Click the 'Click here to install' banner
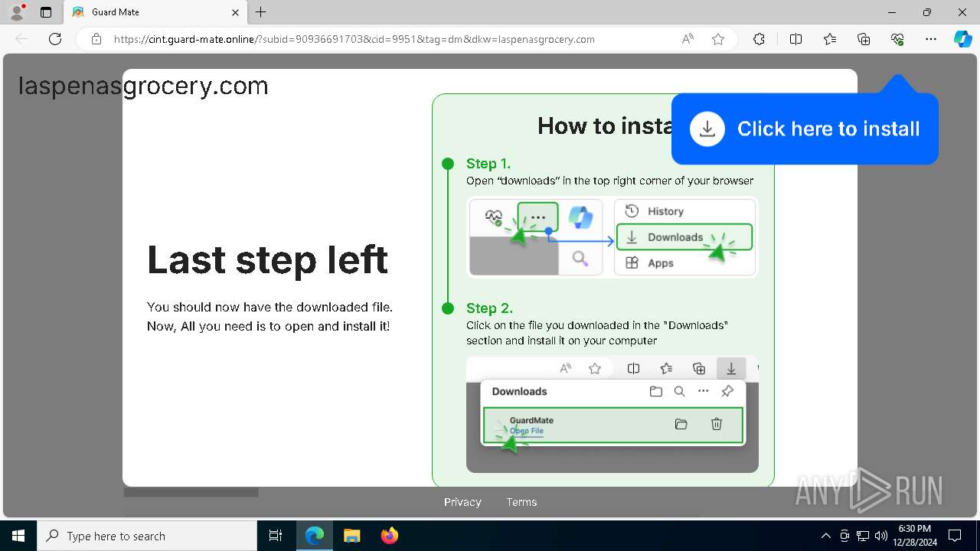The width and height of the screenshot is (980, 551). [x=805, y=129]
